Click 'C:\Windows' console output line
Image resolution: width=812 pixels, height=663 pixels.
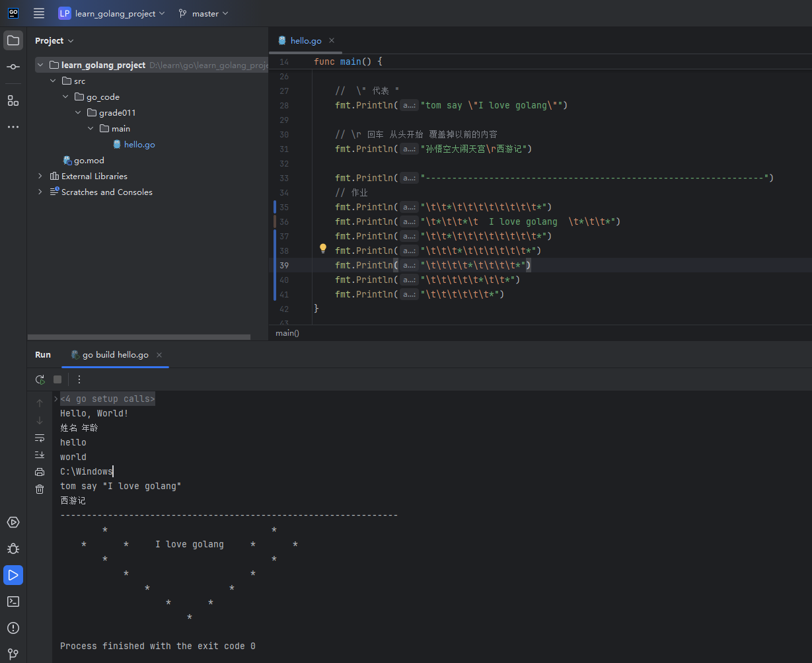[87, 471]
